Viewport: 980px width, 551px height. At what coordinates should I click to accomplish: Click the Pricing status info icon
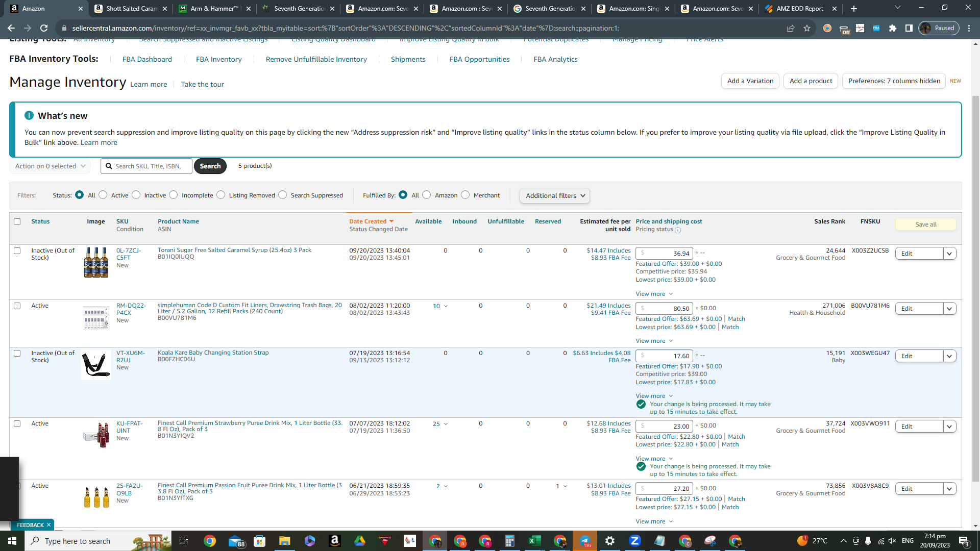click(x=678, y=230)
